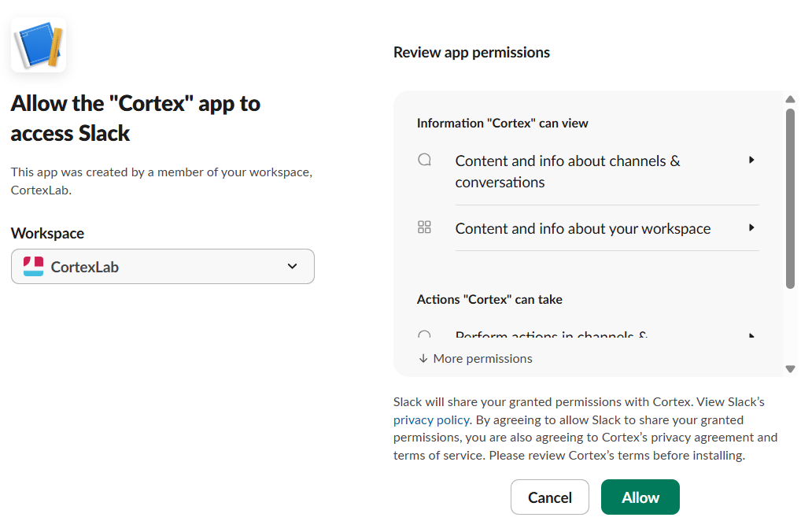This screenshot has width=812, height=521.
Task: Expand the workspace info permission arrow
Action: coord(751,227)
